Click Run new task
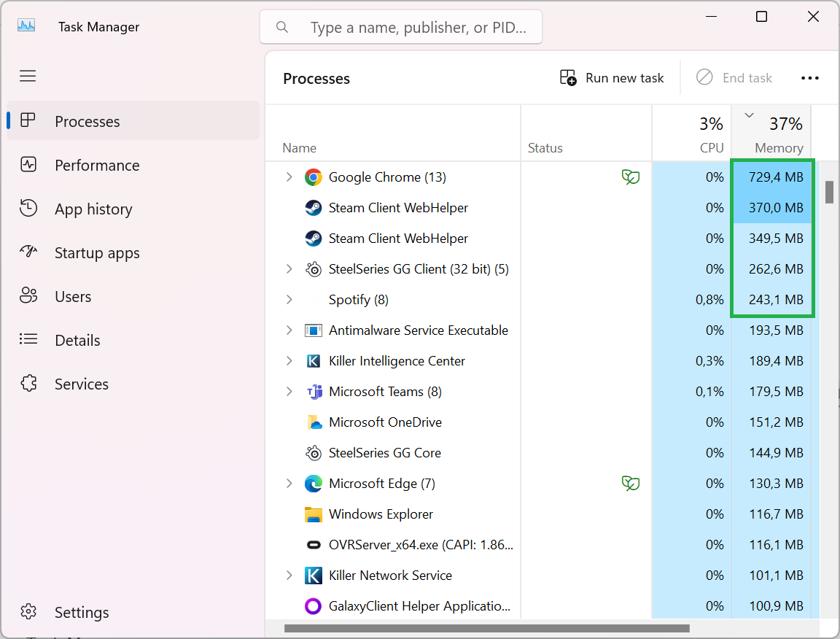840x639 pixels. (x=612, y=77)
